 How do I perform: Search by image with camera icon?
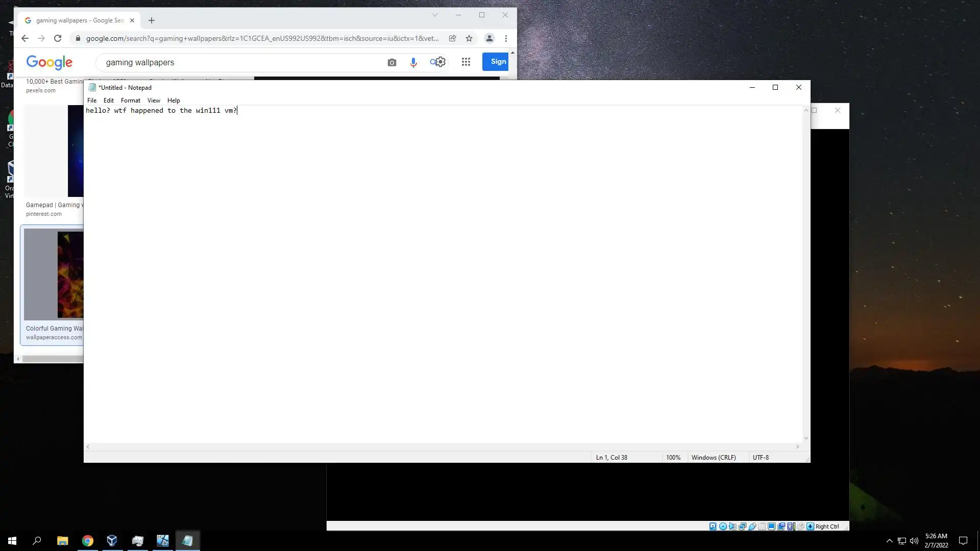(391, 62)
